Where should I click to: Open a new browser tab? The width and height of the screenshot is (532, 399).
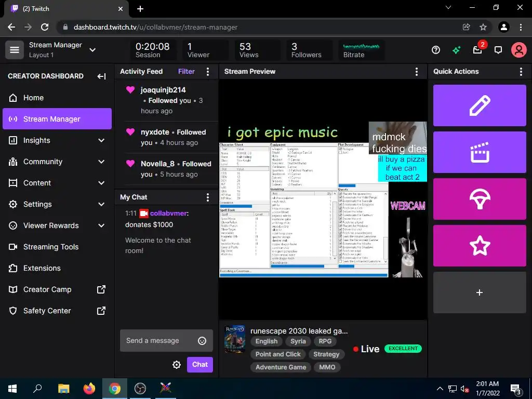pyautogui.click(x=140, y=9)
